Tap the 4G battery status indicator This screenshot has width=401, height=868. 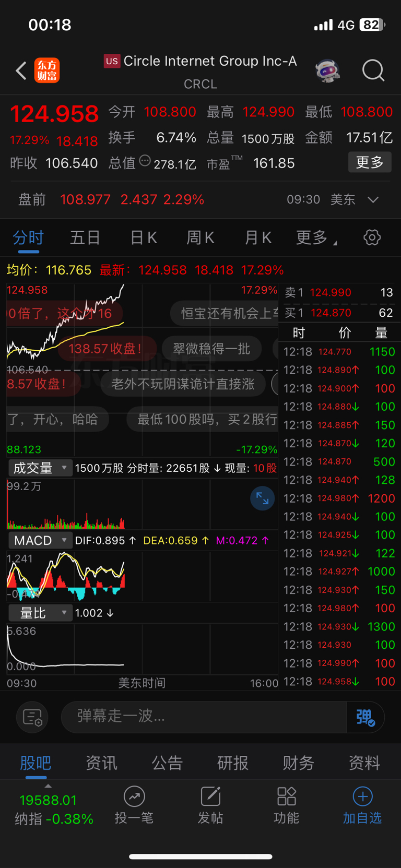(349, 25)
